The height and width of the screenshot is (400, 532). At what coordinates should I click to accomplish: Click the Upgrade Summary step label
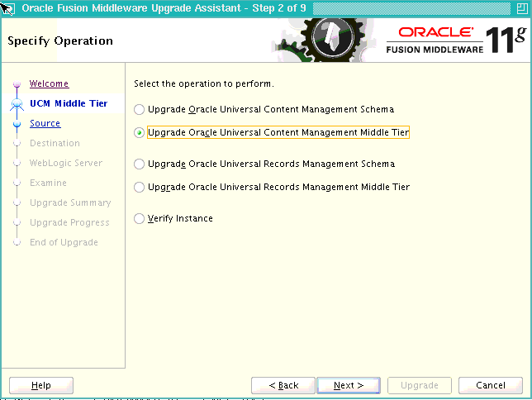point(70,202)
